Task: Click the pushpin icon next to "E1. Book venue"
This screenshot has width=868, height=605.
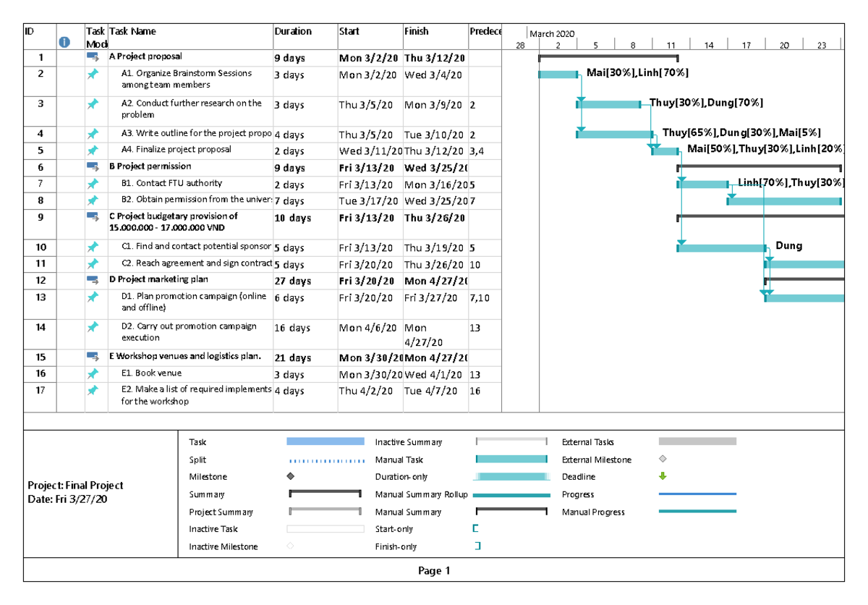Action: point(93,374)
